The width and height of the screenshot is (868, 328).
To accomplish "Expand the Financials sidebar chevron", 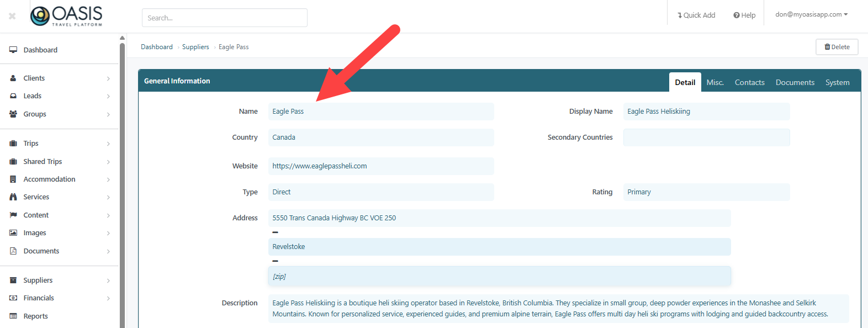I will [108, 298].
